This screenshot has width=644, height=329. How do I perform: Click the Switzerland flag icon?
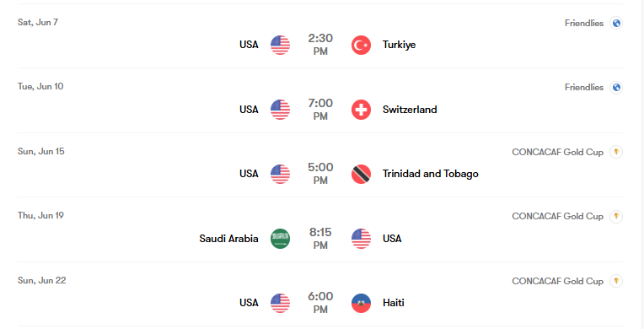pos(361,110)
